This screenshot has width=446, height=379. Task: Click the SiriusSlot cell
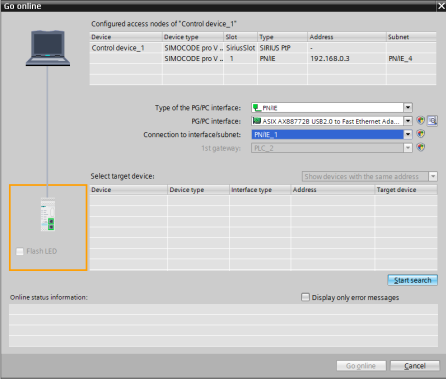pyautogui.click(x=240, y=48)
